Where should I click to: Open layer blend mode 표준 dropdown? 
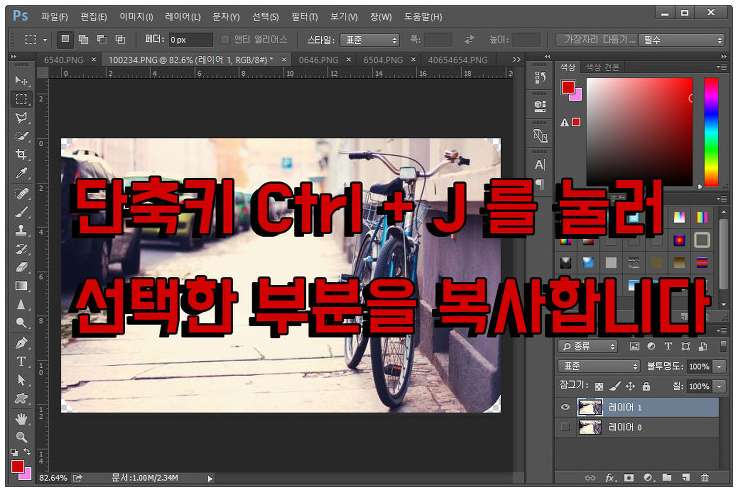(599, 366)
